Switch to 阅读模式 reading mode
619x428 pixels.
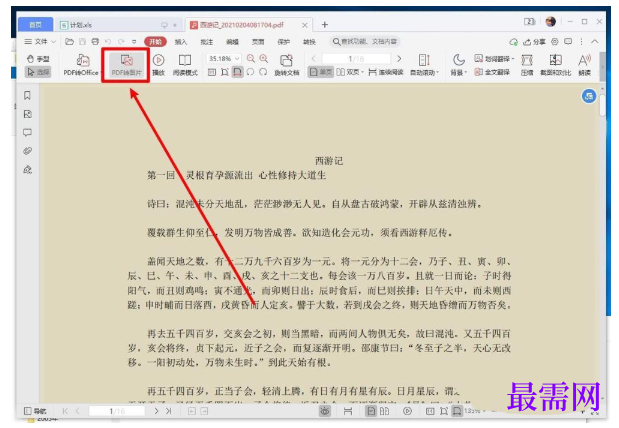point(185,65)
